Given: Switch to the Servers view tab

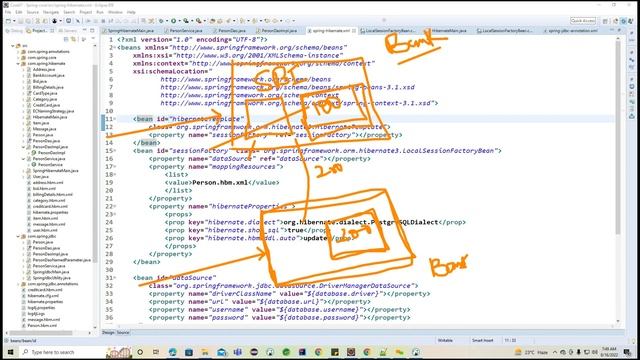Looking at the screenshot, I should pyautogui.click(x=67, y=31).
